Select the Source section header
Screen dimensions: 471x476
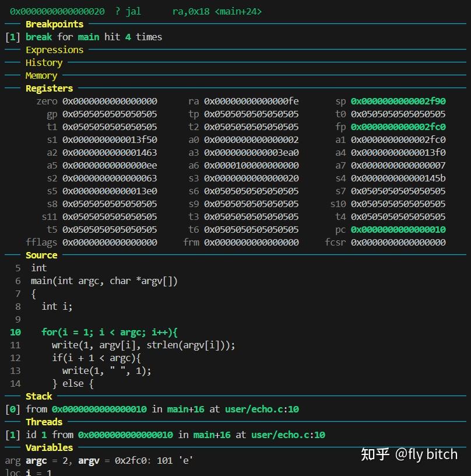point(41,255)
